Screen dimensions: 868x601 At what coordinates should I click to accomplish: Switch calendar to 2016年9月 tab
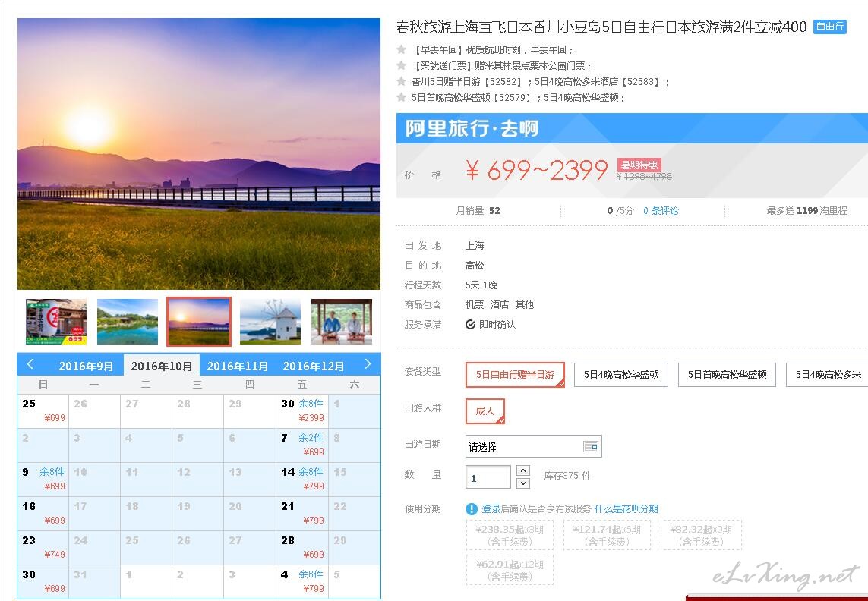pyautogui.click(x=87, y=366)
